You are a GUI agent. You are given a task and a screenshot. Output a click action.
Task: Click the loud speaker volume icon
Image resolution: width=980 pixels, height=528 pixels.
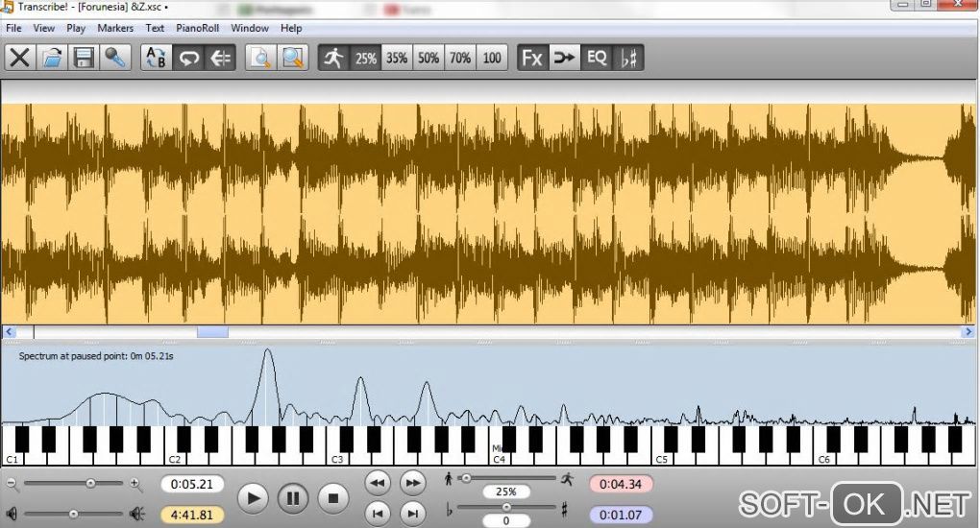(x=136, y=514)
